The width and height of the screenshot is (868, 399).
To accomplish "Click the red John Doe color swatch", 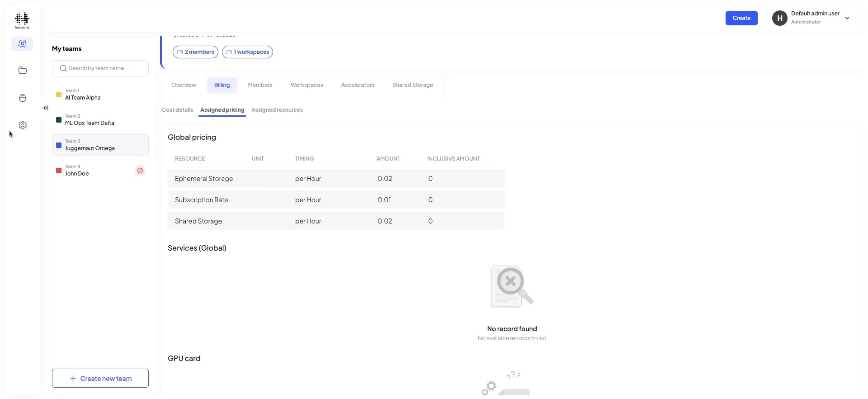I will pyautogui.click(x=59, y=171).
